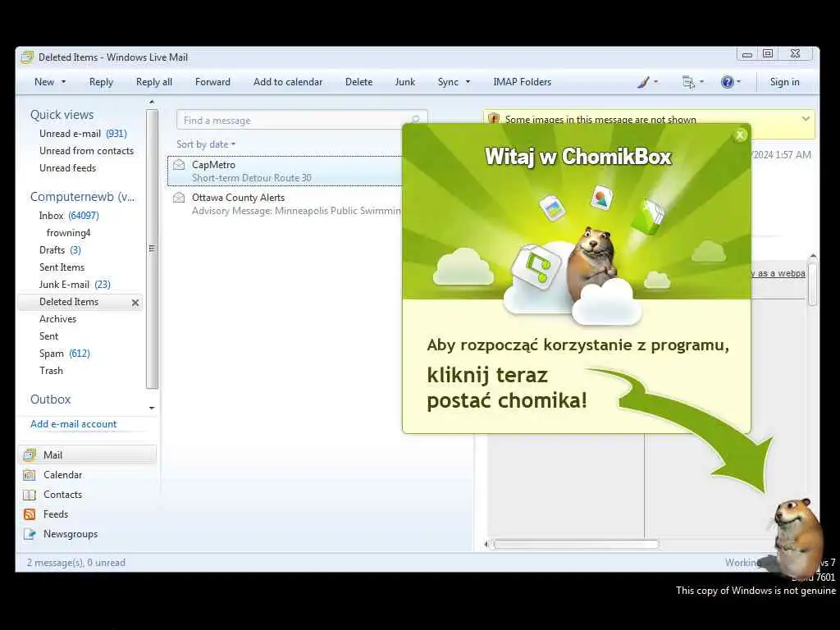This screenshot has width=840, height=630.
Task: Open the Junk E-mail folder
Action: 75,284
